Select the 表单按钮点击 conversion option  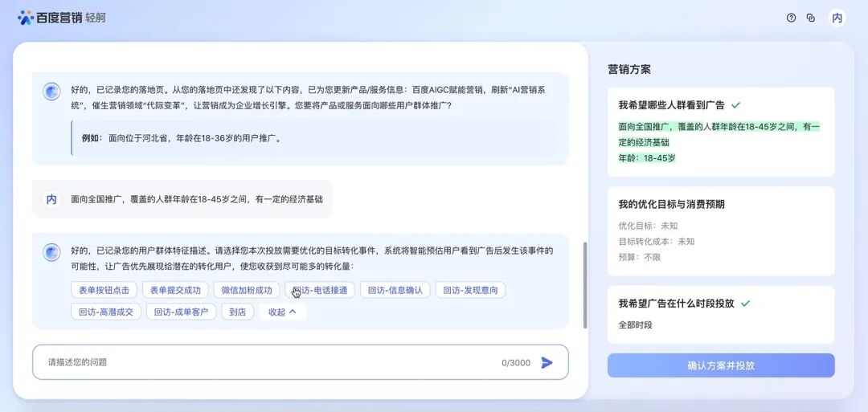pyautogui.click(x=104, y=290)
